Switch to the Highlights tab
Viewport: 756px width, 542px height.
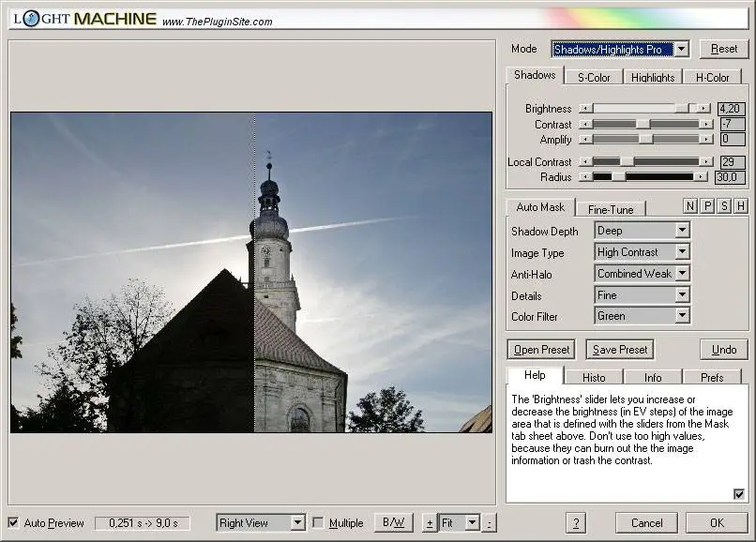pyautogui.click(x=652, y=78)
